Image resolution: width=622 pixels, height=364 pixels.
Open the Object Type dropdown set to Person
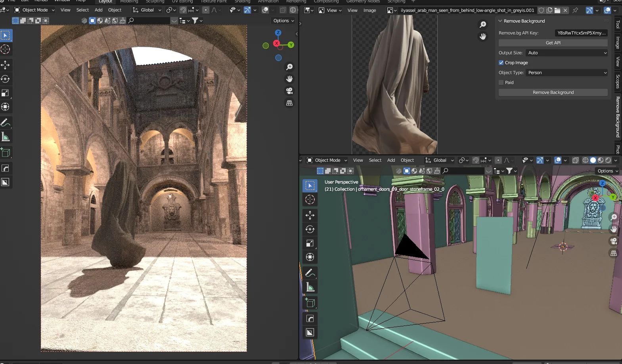point(567,73)
